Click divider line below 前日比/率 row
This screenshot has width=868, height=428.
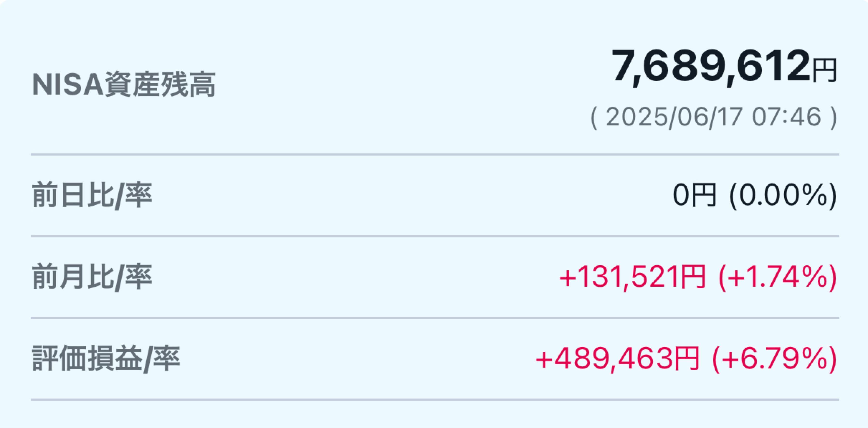(x=435, y=236)
